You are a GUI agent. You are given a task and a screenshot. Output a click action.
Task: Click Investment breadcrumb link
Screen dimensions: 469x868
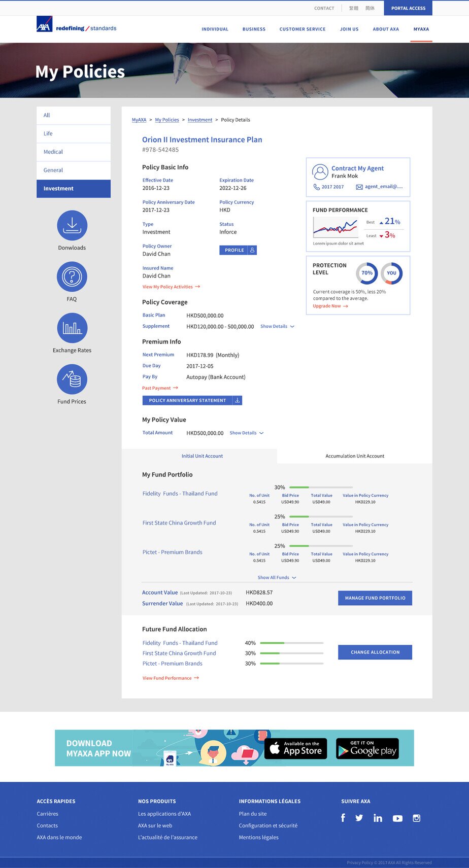click(200, 120)
